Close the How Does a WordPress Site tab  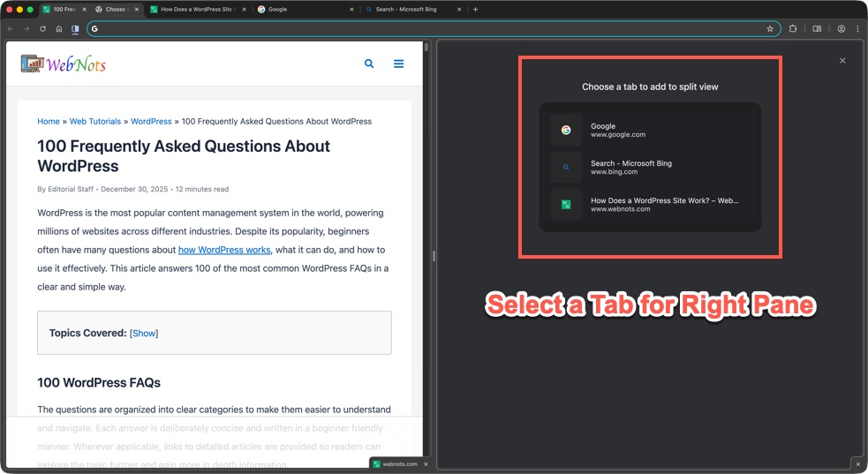244,10
